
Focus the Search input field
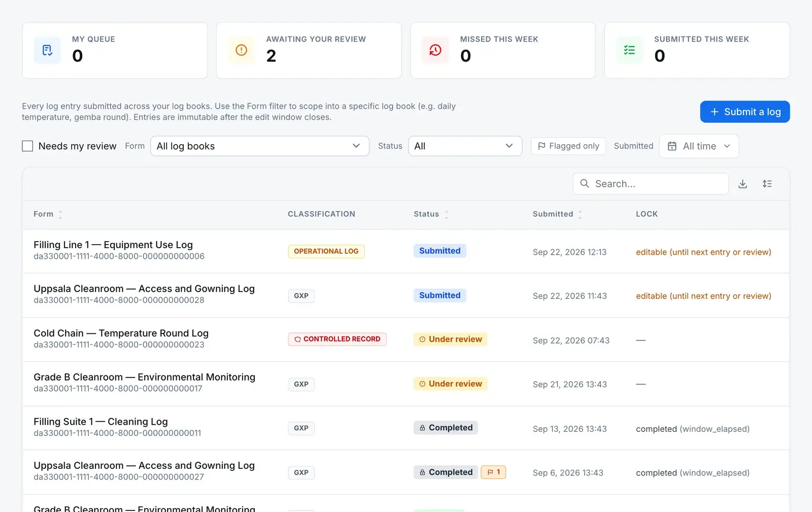click(x=651, y=184)
